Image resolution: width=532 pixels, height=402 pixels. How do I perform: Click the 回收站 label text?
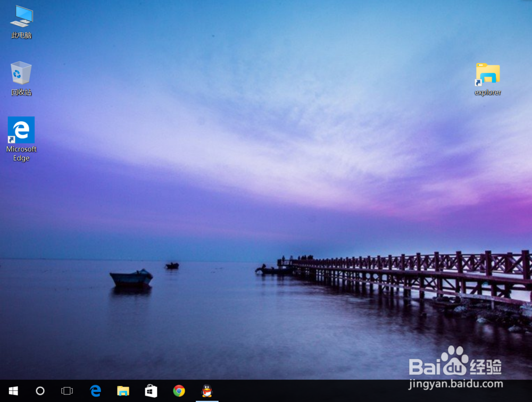tap(21, 92)
